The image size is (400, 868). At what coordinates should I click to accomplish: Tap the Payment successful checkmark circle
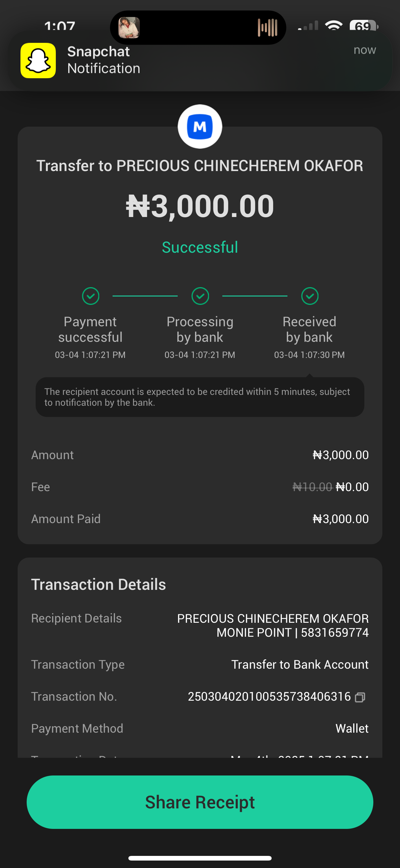[x=91, y=296]
